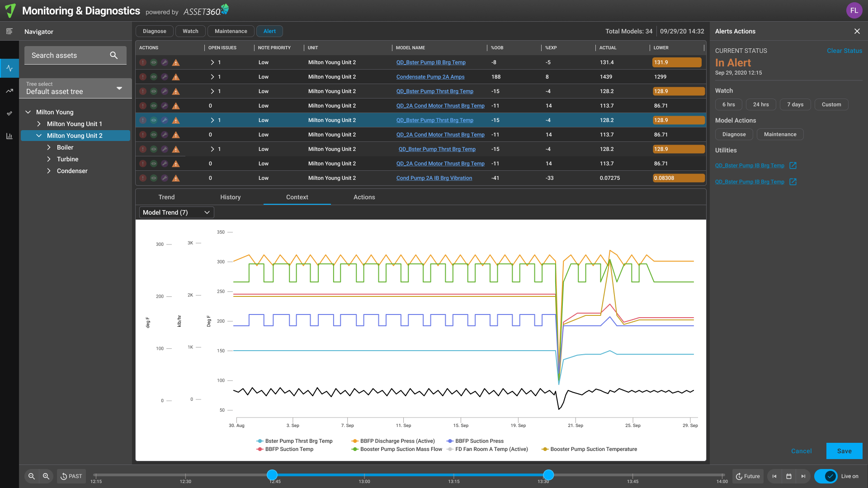This screenshot has width=868, height=488.
Task: Select the trending arrow icon in left sidebar
Action: [9, 91]
